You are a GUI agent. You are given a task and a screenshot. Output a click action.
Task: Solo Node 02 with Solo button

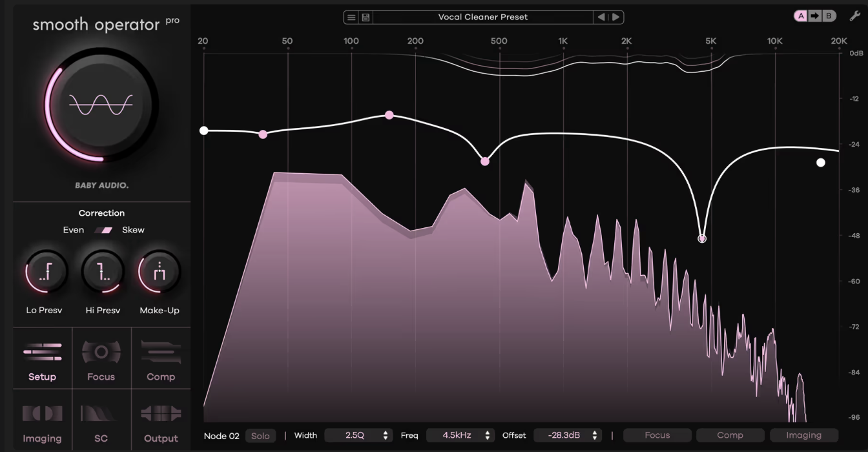(x=260, y=436)
